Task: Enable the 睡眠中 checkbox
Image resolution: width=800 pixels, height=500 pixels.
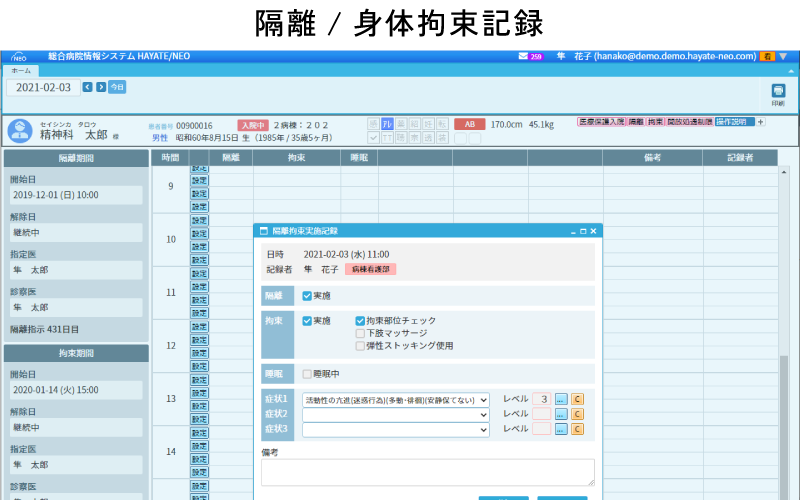Action: pos(307,374)
